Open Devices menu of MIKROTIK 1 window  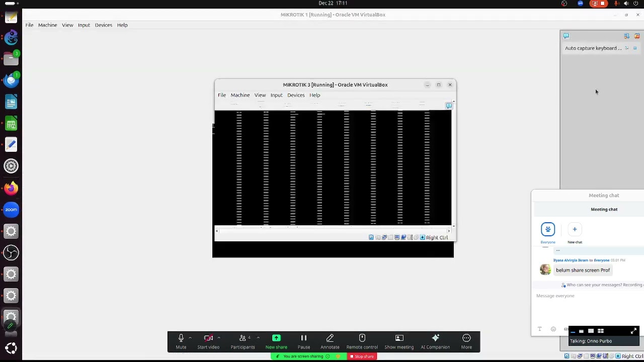[x=104, y=25]
